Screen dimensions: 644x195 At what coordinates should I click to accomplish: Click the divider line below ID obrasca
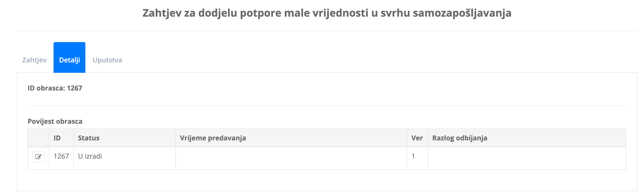pos(327,106)
